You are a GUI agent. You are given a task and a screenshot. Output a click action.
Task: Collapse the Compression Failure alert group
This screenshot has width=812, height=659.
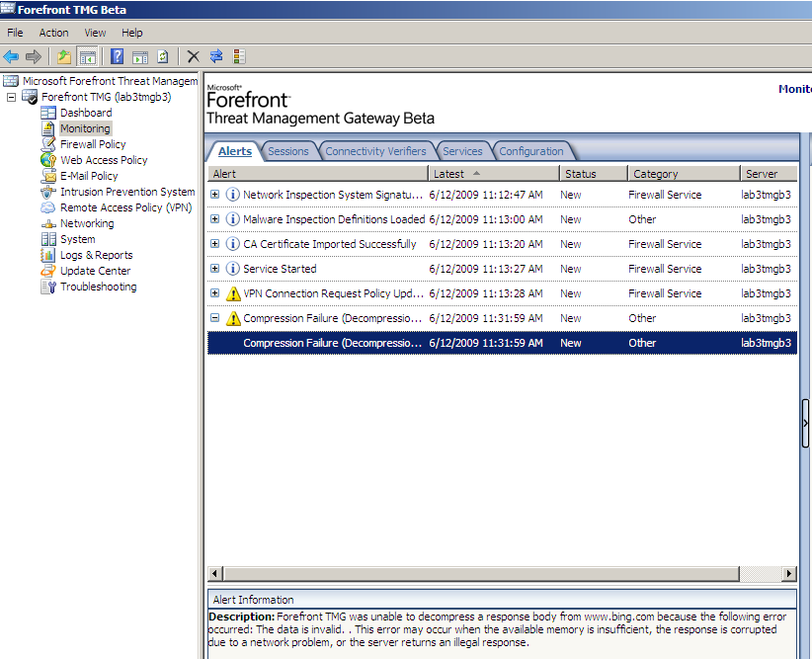point(215,318)
